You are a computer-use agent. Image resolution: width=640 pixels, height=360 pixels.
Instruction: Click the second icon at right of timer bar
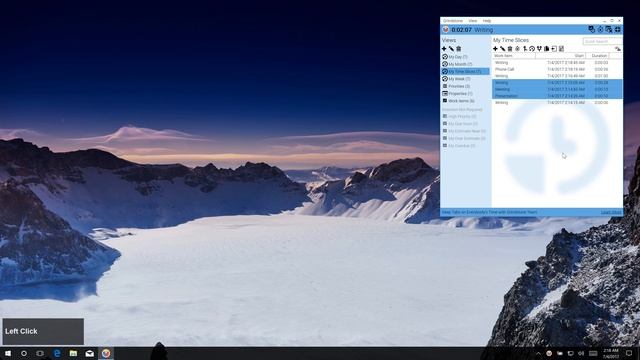coord(600,29)
